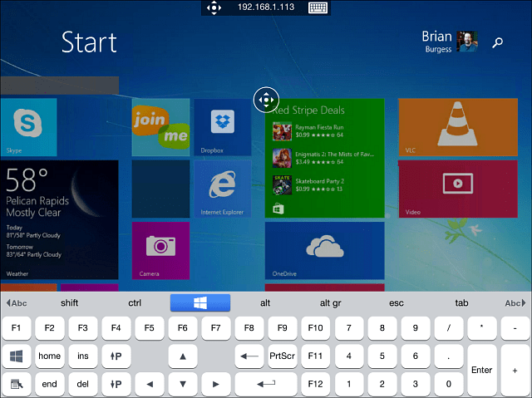Tap the right arrow key
532x398 pixels.
pyautogui.click(x=216, y=384)
